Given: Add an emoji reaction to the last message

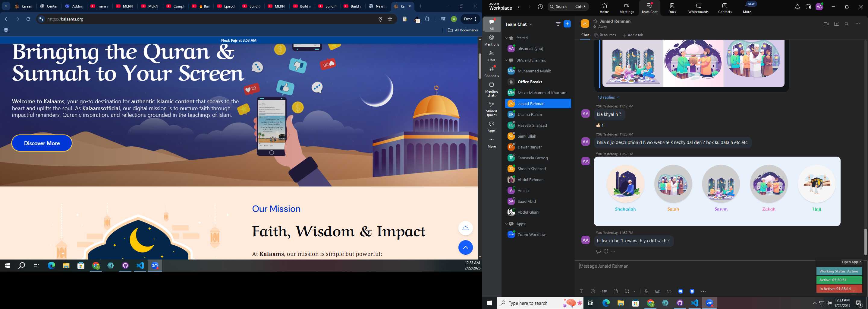Looking at the screenshot, I should coord(606,251).
